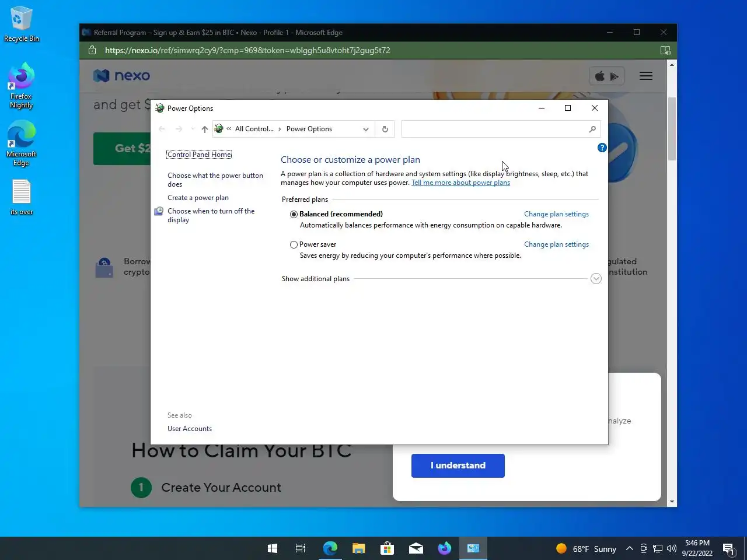
Task: Go forward in Power Options navigation
Action: point(179,129)
